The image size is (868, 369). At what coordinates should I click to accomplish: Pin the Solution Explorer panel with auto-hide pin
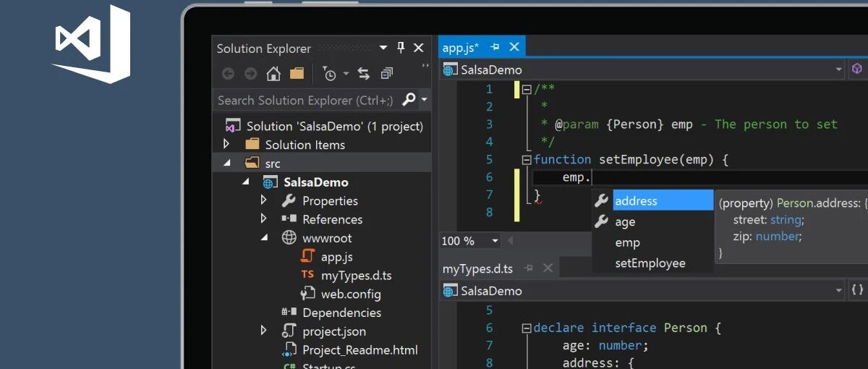401,48
